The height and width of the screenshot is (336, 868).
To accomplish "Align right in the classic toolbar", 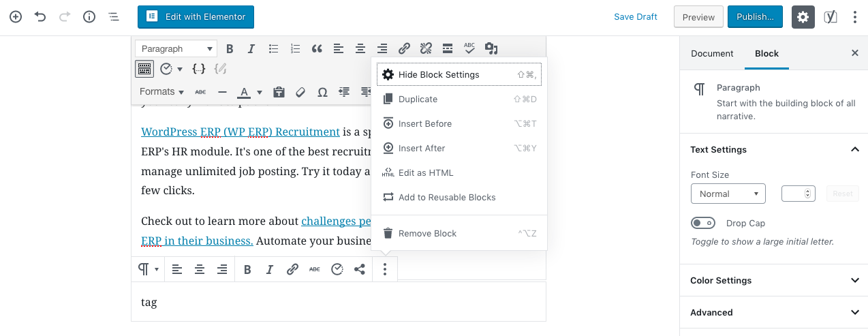I will tap(382, 48).
